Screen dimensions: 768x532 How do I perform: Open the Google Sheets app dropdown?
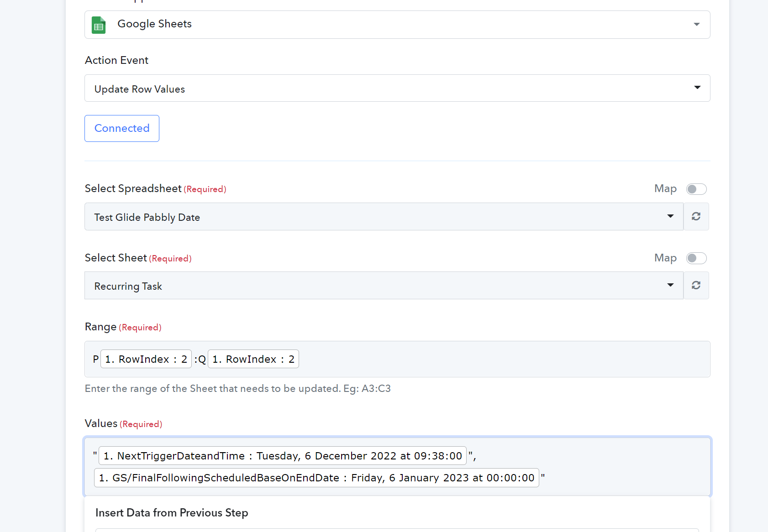397,25
